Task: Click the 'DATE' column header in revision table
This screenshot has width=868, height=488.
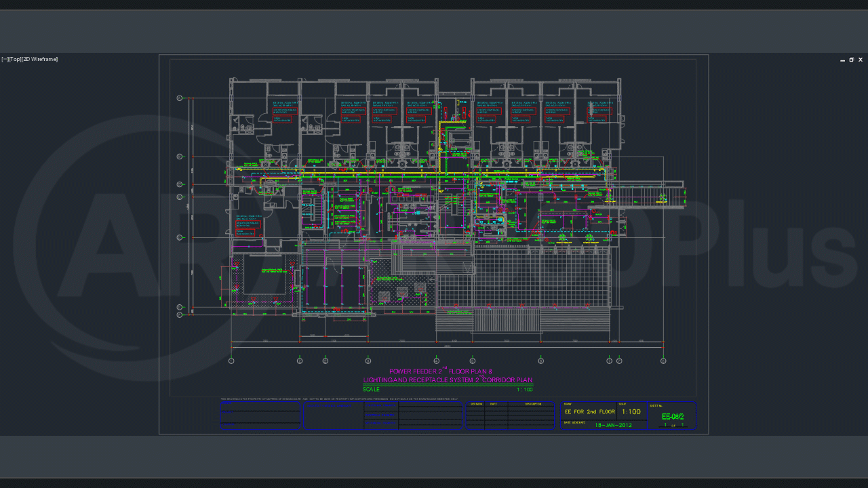Action: click(494, 404)
